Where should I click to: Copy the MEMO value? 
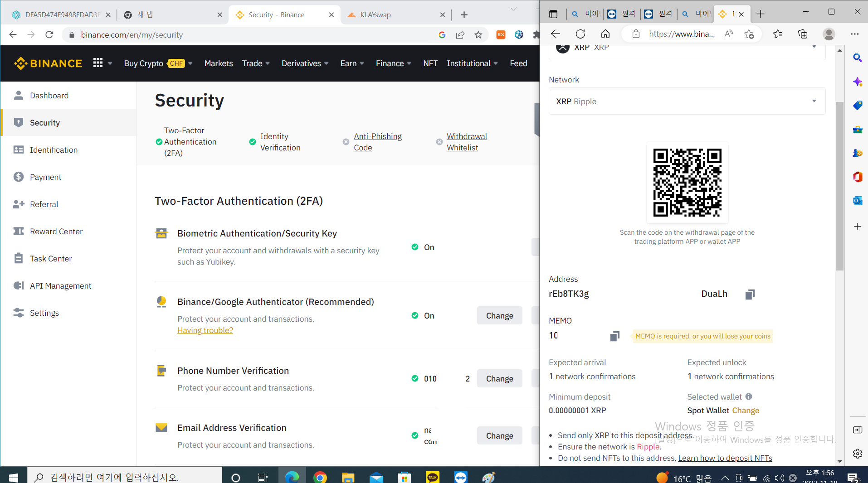pos(614,336)
